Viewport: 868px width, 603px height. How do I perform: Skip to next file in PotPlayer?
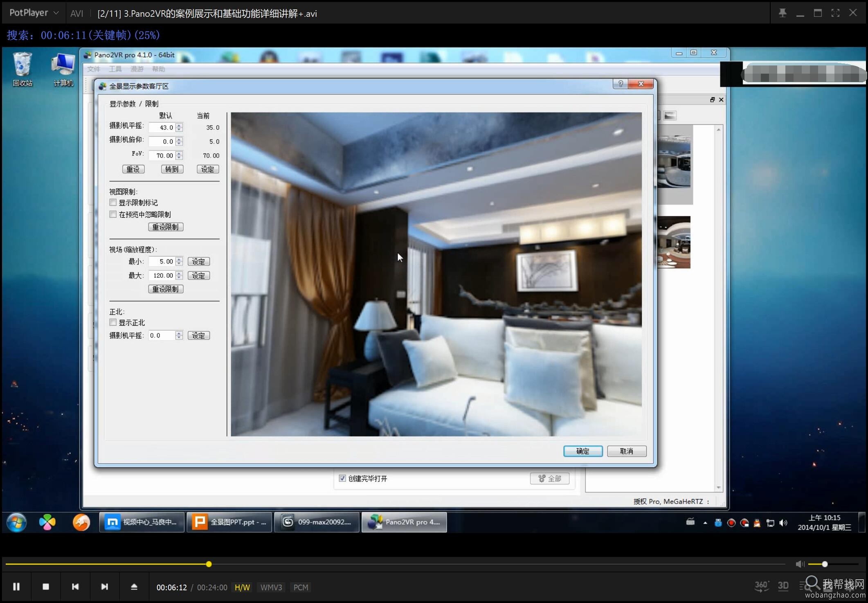[x=105, y=587]
